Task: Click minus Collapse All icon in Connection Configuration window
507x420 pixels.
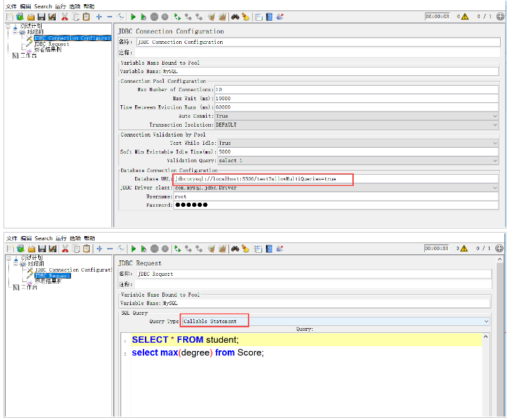Action: point(109,17)
